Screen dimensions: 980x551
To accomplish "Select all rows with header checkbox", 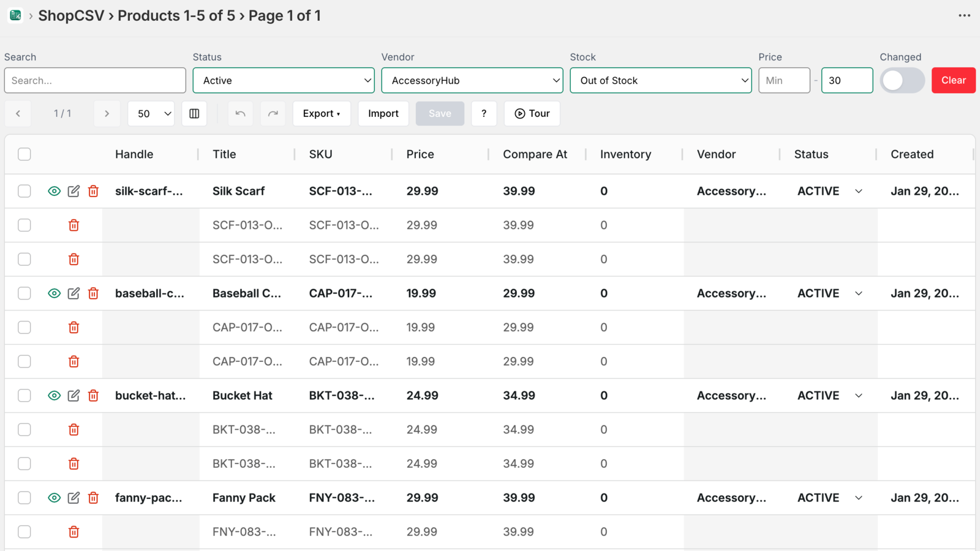I will 24,154.
